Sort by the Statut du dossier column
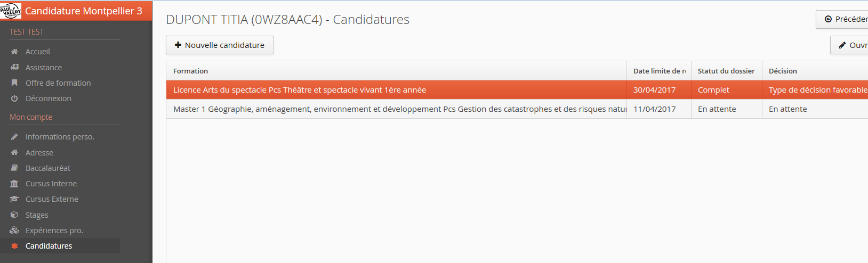Screen dimensions: 868x263 pos(726,71)
